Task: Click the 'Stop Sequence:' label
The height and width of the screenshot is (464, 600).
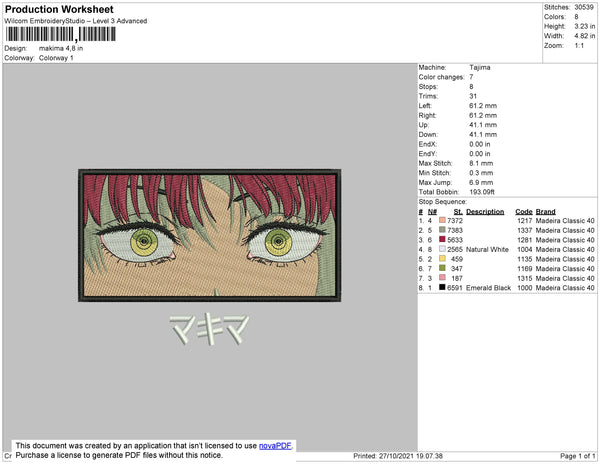Action: click(443, 202)
